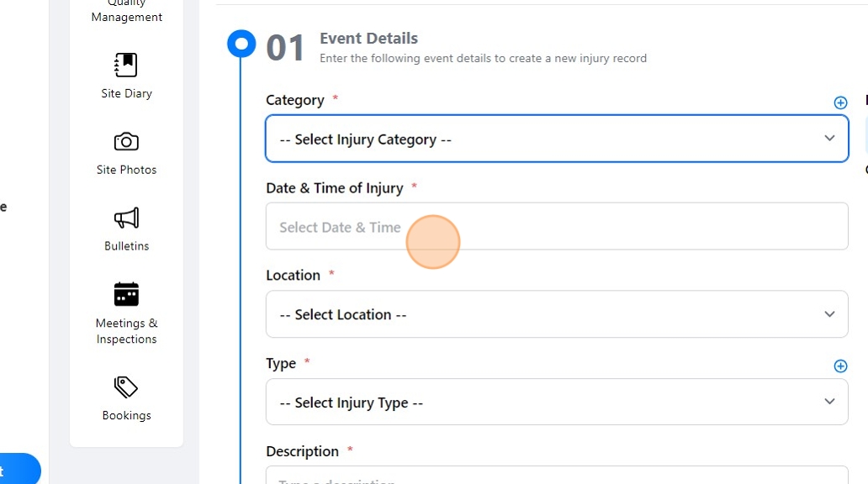Open the Select Location dropdown

tap(556, 314)
